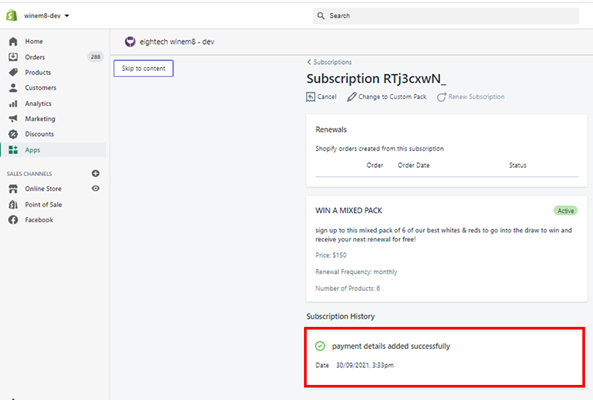Click the Cancel subscription button
Viewport: 593px width, 400px height.
[321, 97]
